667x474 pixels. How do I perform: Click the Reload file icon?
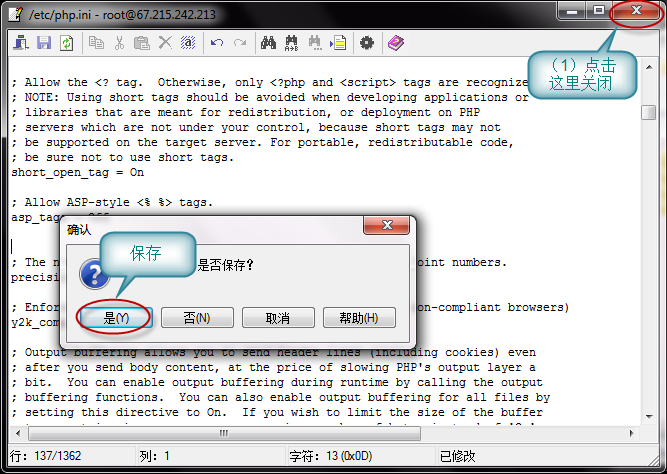(66, 43)
